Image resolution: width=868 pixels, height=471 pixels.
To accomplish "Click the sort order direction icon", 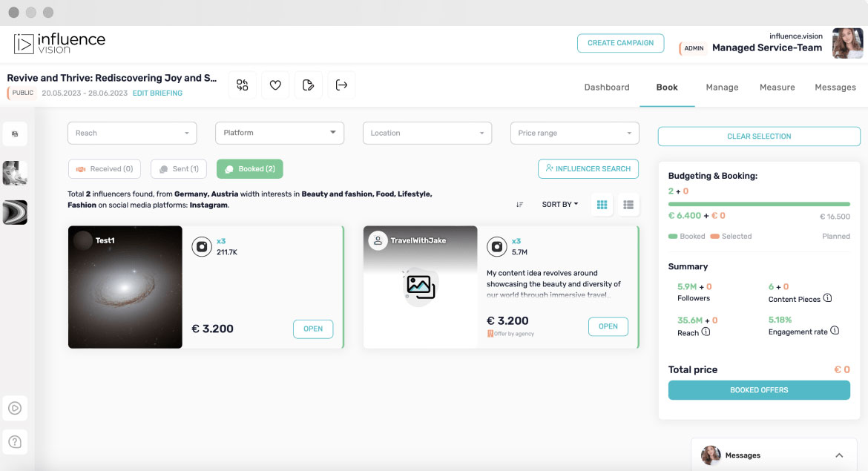I will (x=519, y=205).
